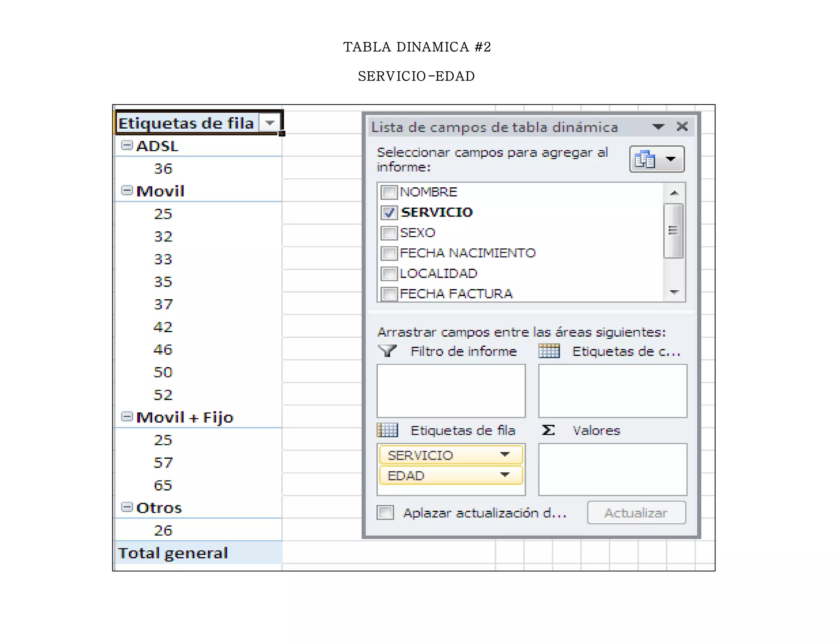Click the Valores sigma icon
Viewport: 834px width, 644px height.
548,430
